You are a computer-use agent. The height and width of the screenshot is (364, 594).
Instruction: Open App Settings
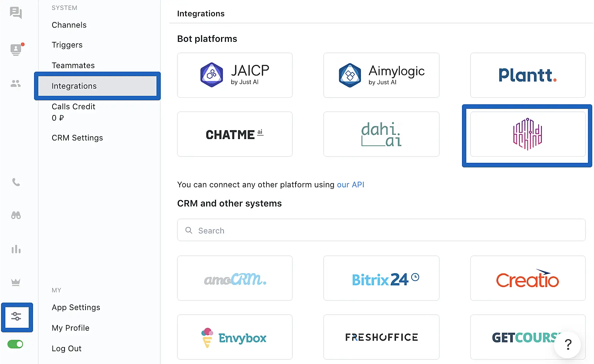(x=76, y=307)
